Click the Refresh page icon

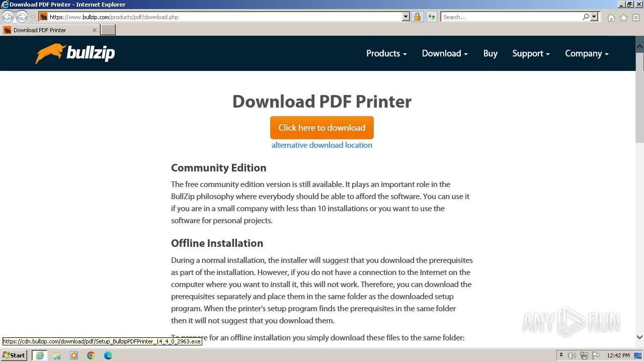(431, 17)
